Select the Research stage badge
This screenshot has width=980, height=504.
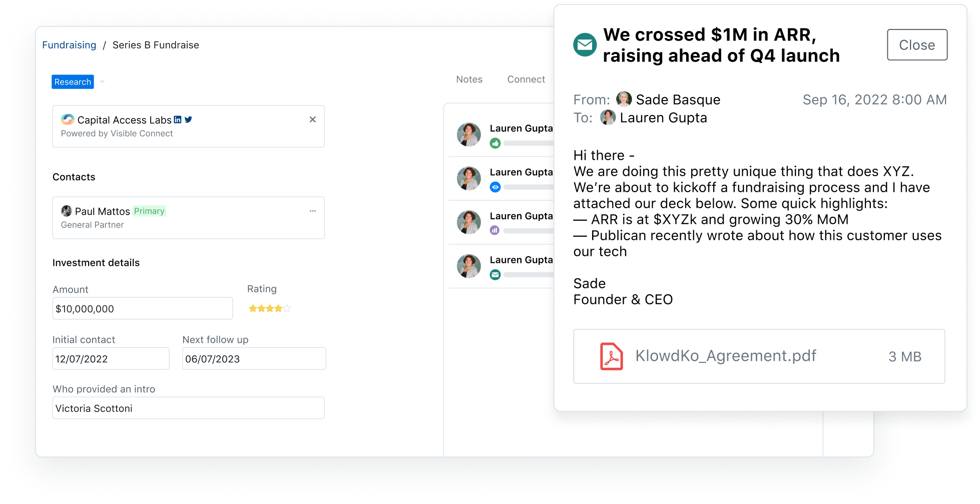pos(73,82)
